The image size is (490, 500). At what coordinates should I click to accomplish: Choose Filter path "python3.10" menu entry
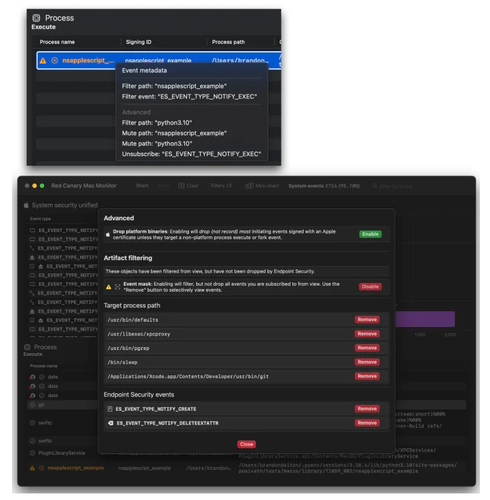(x=157, y=123)
